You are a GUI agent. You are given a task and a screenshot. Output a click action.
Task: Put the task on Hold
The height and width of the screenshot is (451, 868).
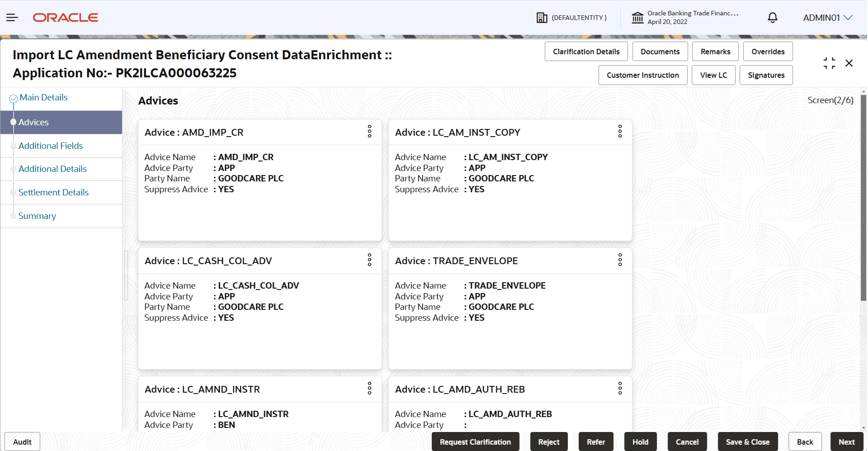click(x=640, y=442)
